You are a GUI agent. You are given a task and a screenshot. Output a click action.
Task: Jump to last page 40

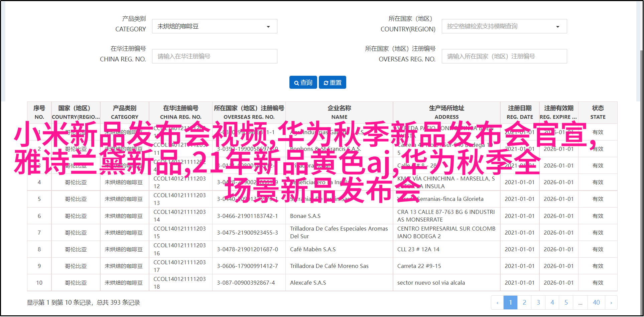(x=596, y=303)
